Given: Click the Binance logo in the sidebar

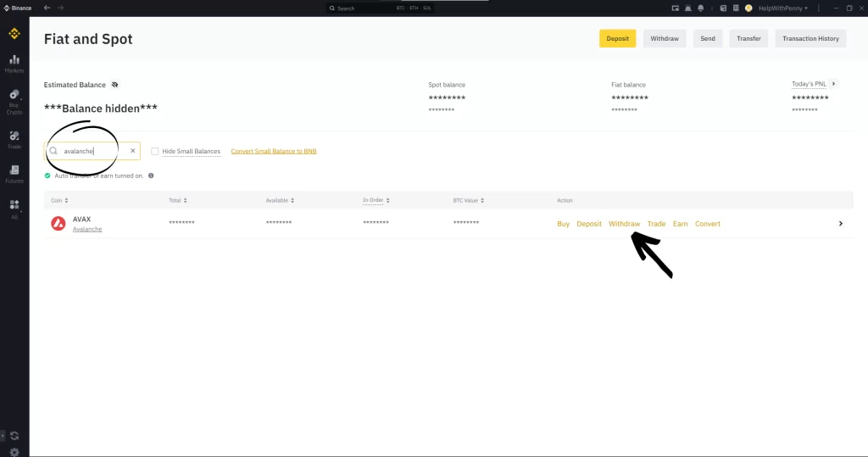Looking at the screenshot, I should coord(14,34).
